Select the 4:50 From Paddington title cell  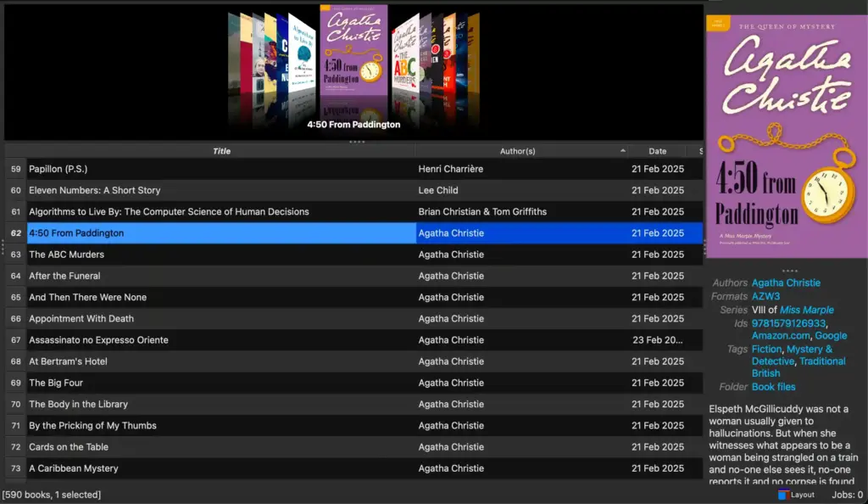[221, 233]
